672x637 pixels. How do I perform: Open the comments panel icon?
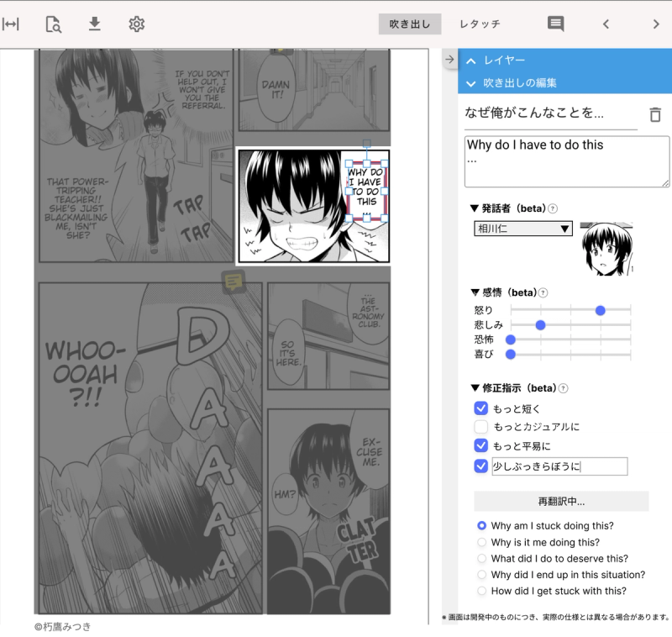pyautogui.click(x=555, y=24)
